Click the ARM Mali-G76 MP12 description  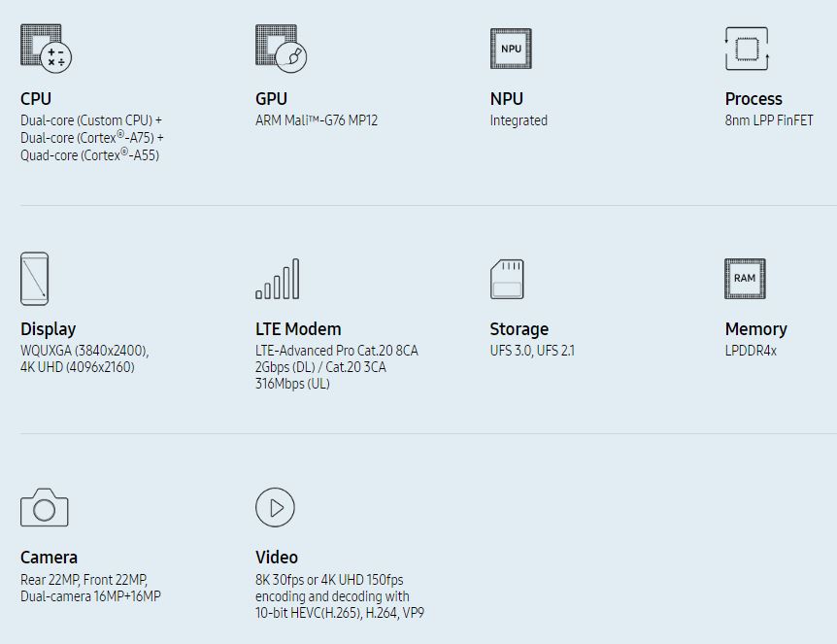pyautogui.click(x=317, y=120)
